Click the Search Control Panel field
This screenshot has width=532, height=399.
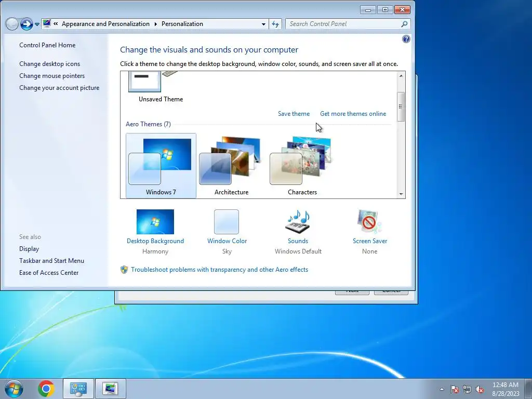pyautogui.click(x=348, y=24)
